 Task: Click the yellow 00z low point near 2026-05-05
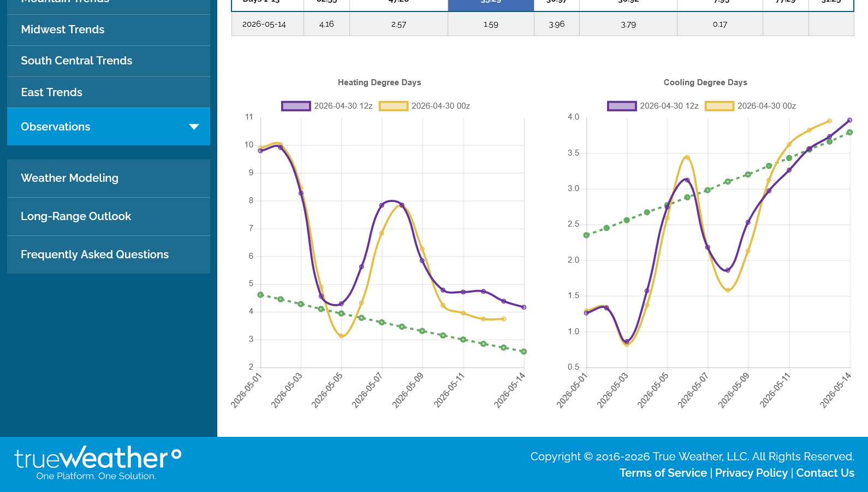[341, 336]
